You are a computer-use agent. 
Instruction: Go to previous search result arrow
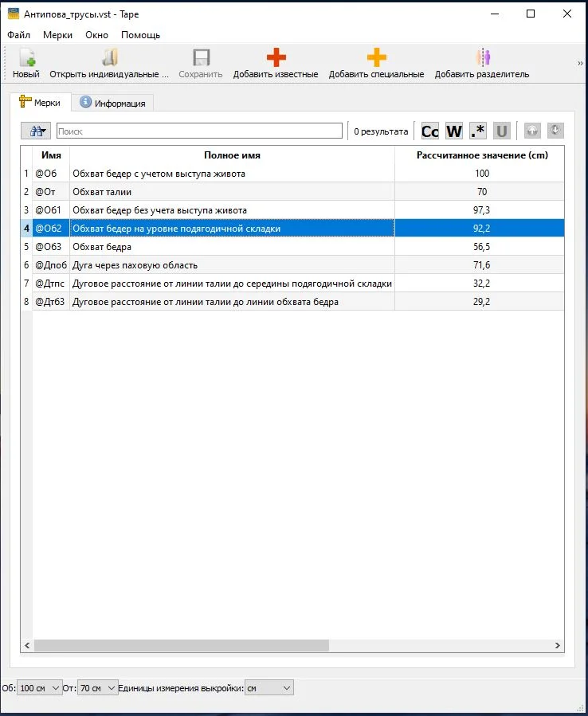pyautogui.click(x=531, y=131)
